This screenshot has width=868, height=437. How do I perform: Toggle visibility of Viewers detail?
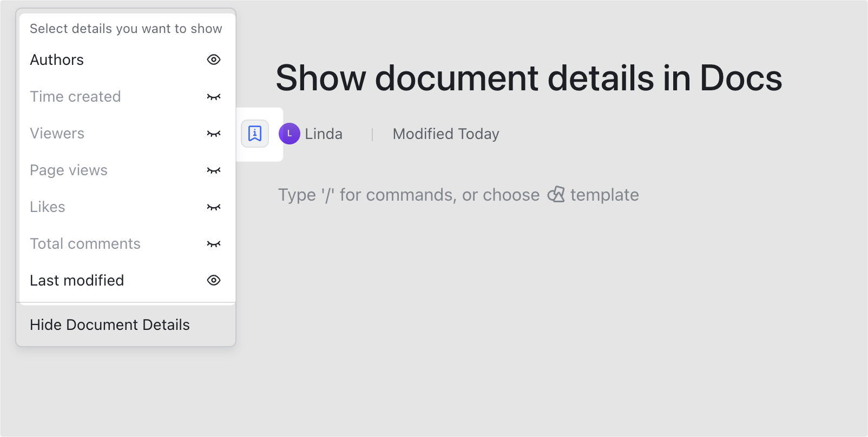(x=214, y=134)
